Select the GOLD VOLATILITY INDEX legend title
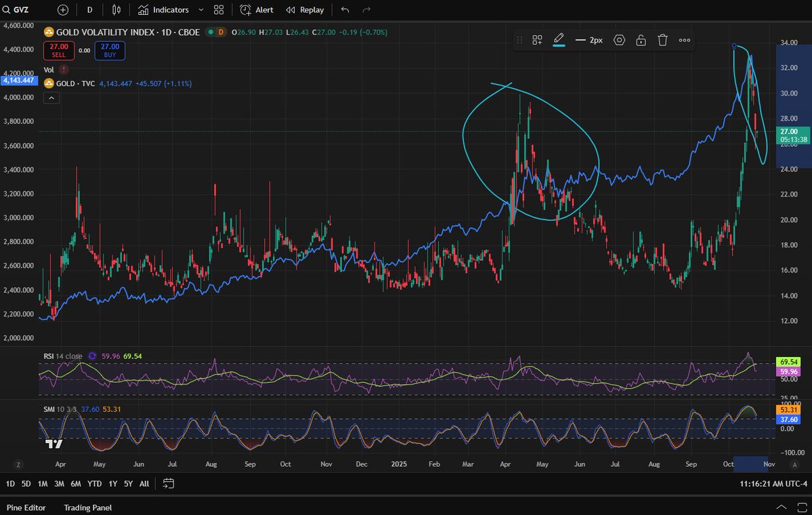 click(x=128, y=32)
